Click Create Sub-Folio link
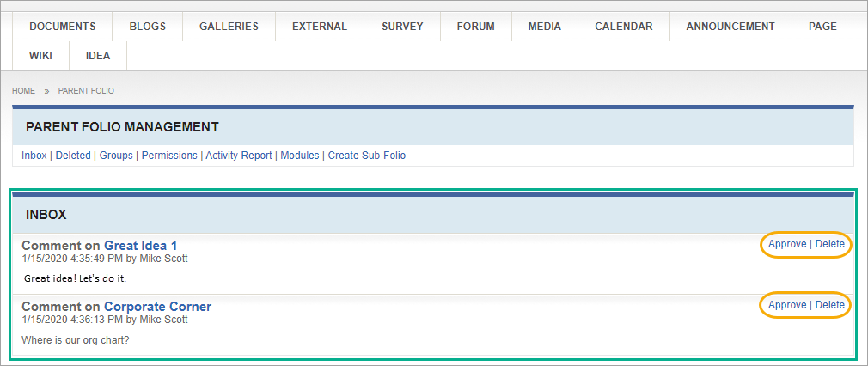Viewport: 868px width, 366px height. coord(367,156)
